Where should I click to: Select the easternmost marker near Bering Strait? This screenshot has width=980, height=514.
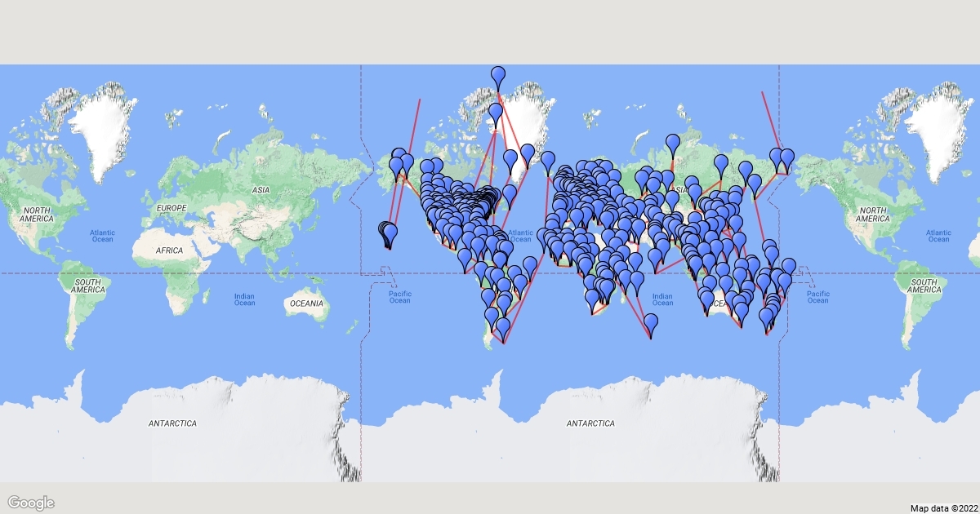pos(786,157)
